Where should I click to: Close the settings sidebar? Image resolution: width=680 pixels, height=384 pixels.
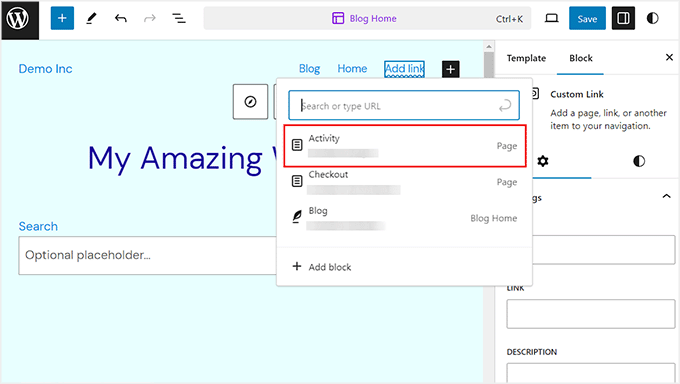669,57
